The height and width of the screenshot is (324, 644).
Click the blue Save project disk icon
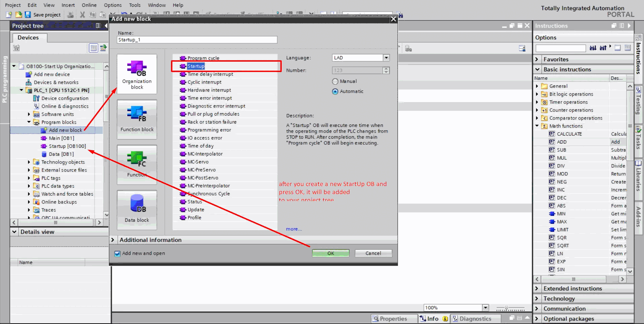click(28, 14)
